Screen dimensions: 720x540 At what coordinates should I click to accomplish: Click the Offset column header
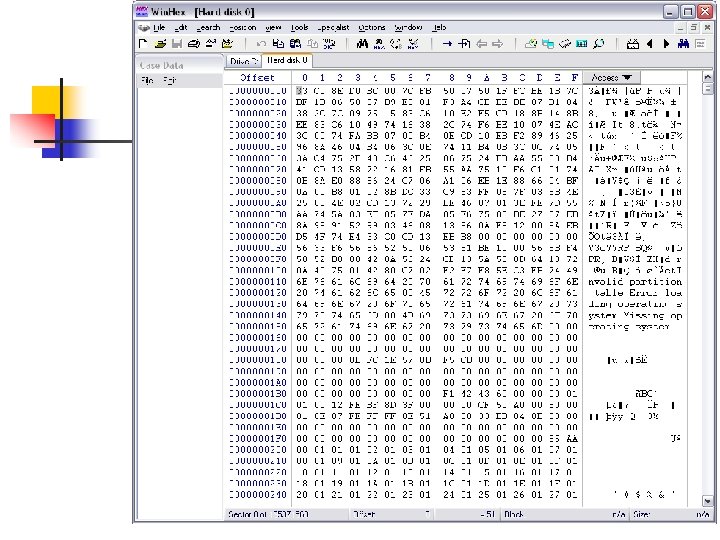[x=257, y=78]
